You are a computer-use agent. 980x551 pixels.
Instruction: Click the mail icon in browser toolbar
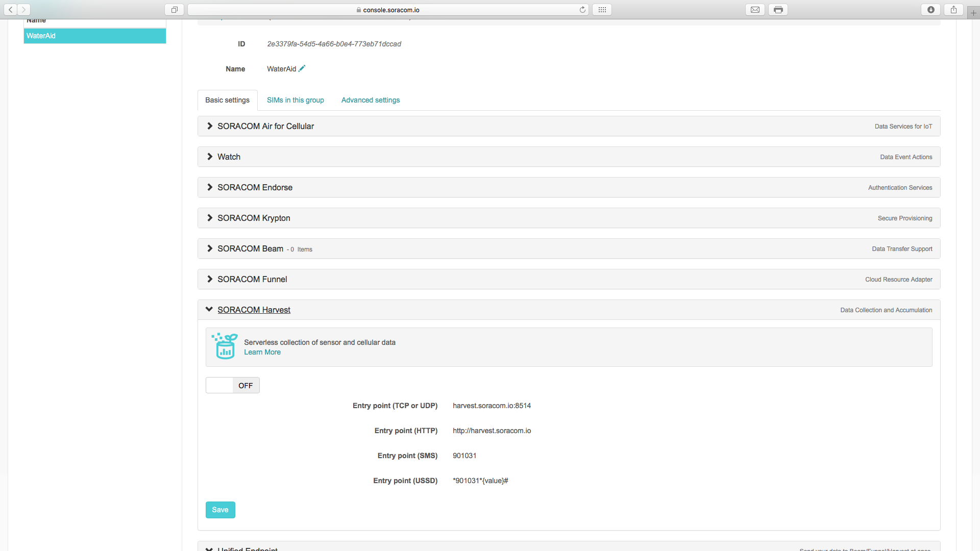pos(755,10)
